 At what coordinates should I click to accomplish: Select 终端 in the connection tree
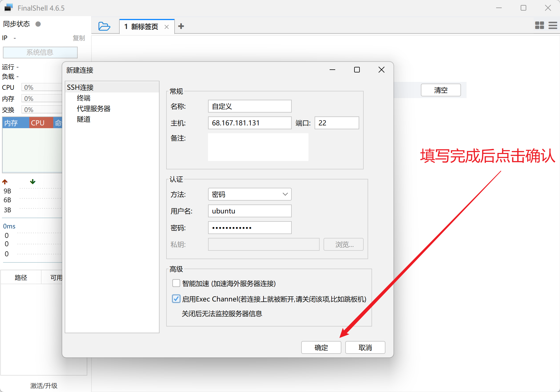coord(84,98)
